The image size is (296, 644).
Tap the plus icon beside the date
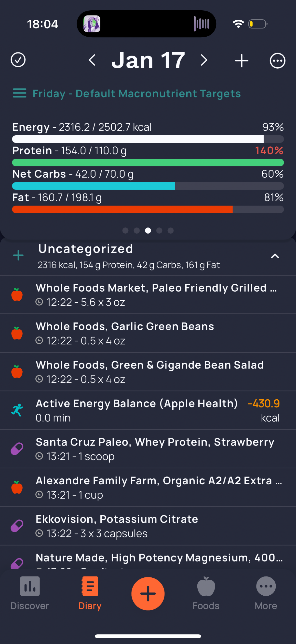242,61
